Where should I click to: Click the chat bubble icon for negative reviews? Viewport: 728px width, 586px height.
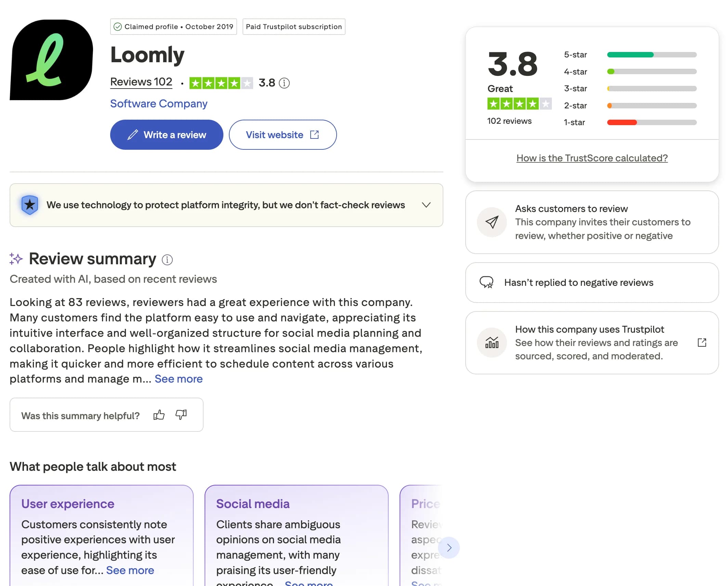click(486, 282)
